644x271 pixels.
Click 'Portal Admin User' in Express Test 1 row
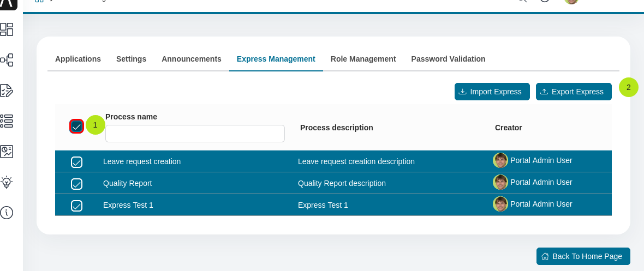point(541,204)
